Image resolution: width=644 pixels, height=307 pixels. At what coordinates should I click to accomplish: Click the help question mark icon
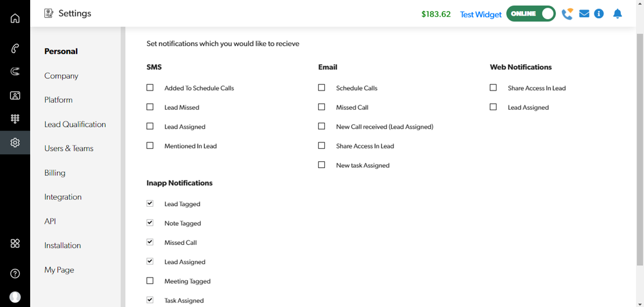point(15,273)
